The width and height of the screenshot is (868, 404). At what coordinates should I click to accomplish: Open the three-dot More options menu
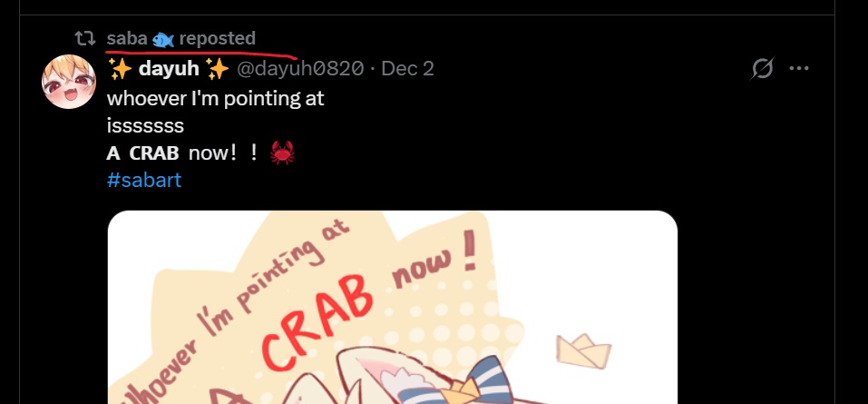tap(799, 69)
